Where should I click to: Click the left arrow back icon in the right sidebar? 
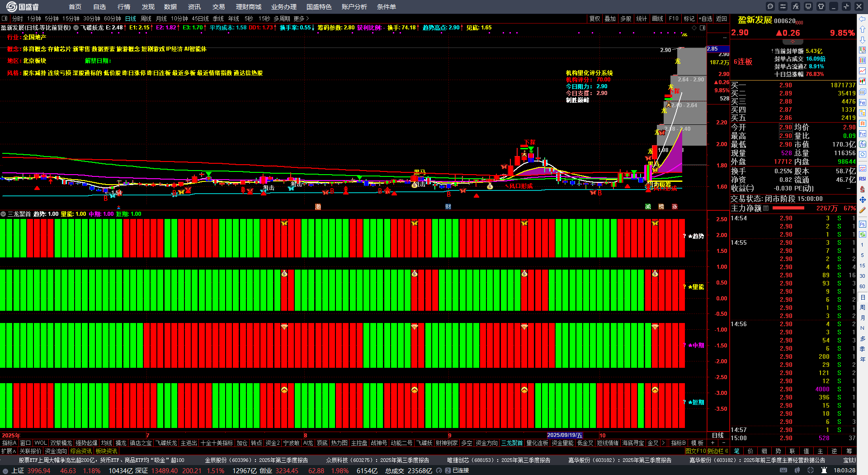pos(863,19)
